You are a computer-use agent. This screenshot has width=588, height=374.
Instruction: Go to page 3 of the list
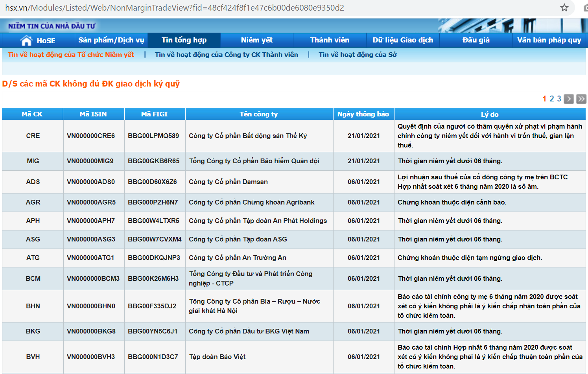tap(559, 99)
